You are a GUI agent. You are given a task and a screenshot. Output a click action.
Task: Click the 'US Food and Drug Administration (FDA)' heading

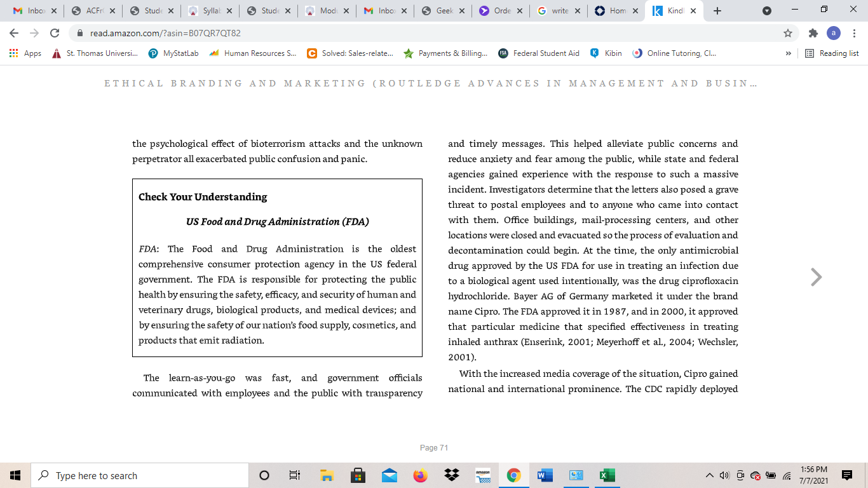(x=278, y=222)
